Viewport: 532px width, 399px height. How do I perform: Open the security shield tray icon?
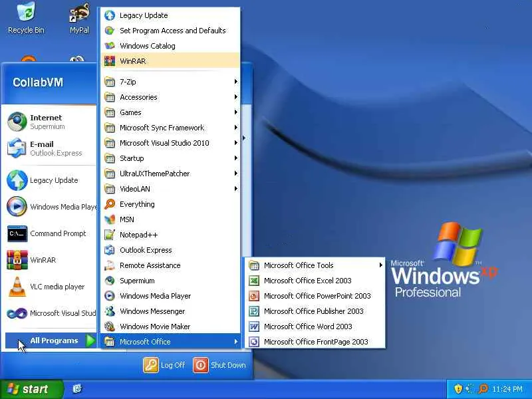pyautogui.click(x=458, y=389)
